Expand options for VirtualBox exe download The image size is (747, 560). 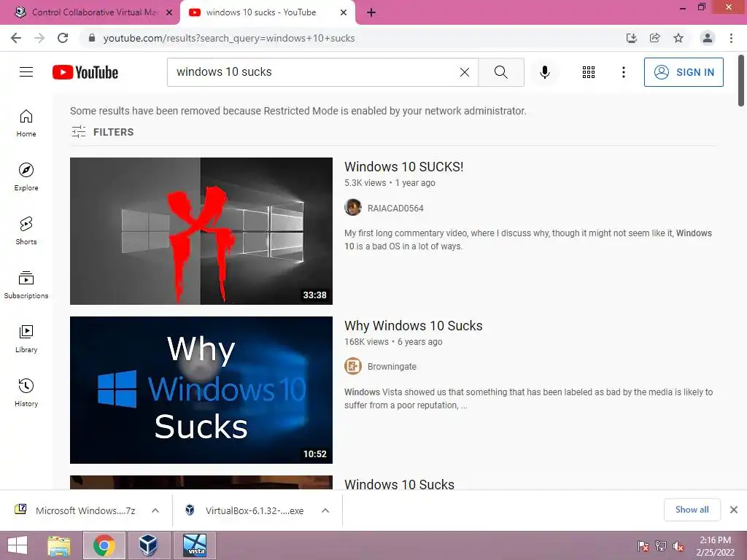pyautogui.click(x=325, y=510)
